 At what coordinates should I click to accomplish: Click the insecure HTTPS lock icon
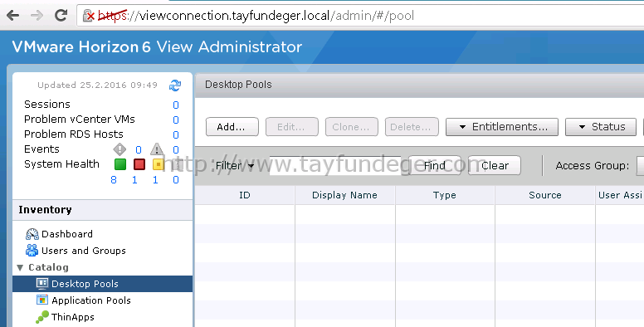tap(88, 16)
